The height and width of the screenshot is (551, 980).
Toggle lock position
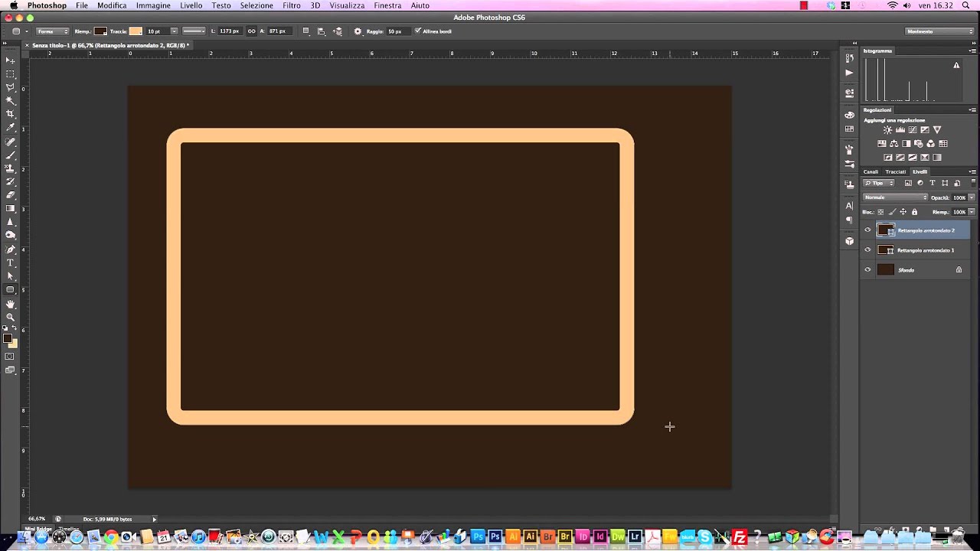point(903,212)
